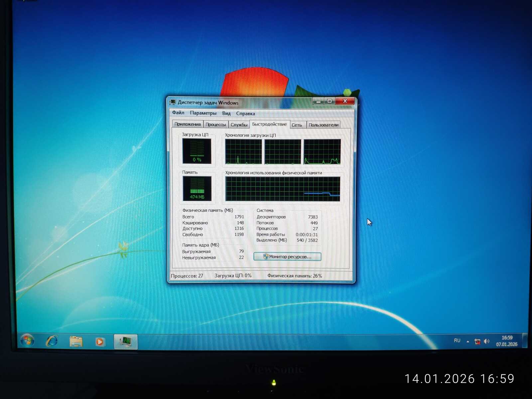The width and height of the screenshot is (532, 399).
Task: Maximize the Task Manager window
Action: pos(330,101)
